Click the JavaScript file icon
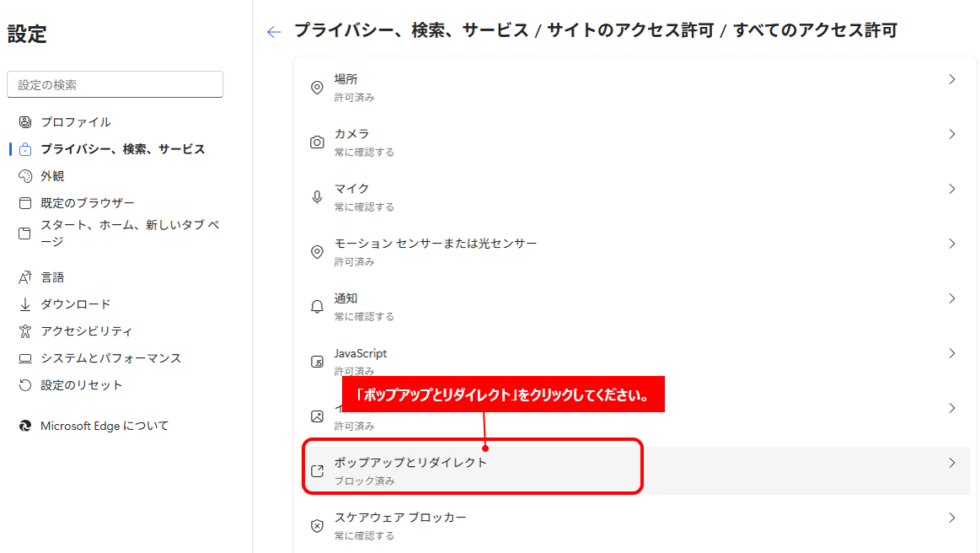Image resolution: width=980 pixels, height=553 pixels. pos(317,362)
